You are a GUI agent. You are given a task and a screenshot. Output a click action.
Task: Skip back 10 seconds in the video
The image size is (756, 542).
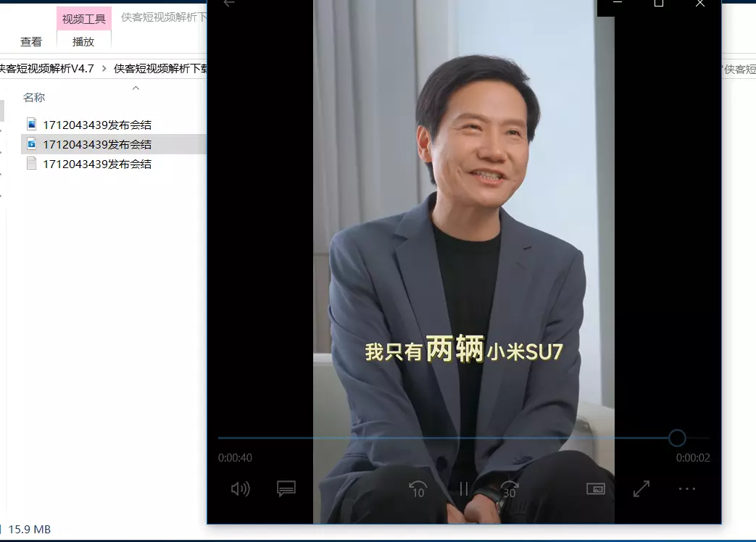point(418,489)
